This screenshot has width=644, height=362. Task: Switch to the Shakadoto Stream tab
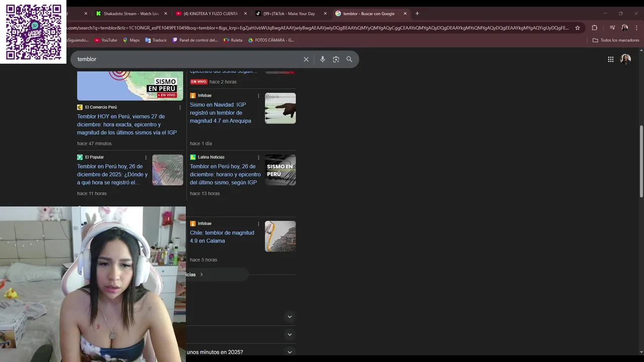tap(131, 14)
